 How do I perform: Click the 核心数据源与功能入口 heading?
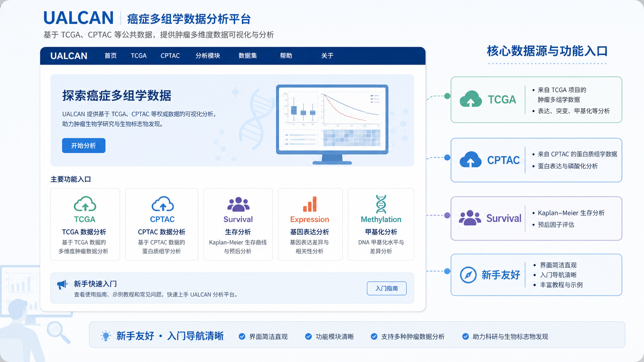click(547, 51)
